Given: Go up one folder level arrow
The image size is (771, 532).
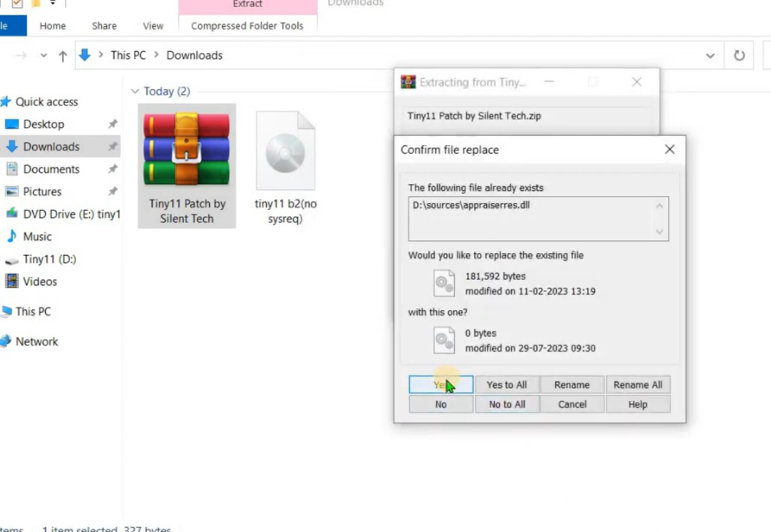Looking at the screenshot, I should point(63,56).
